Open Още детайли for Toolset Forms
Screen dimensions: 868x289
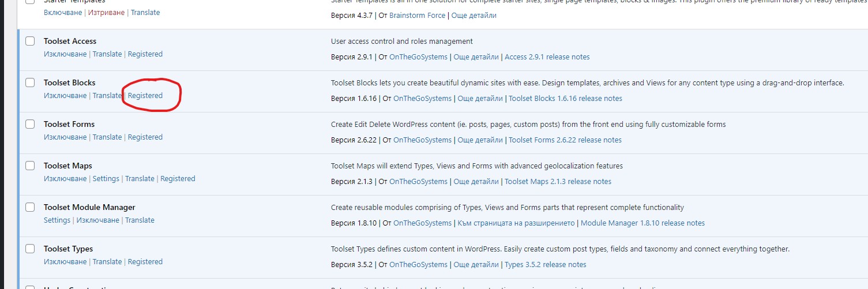click(480, 140)
